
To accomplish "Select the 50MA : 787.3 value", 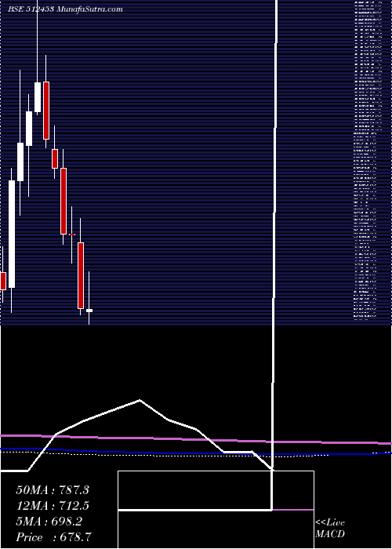I will pos(53,490).
